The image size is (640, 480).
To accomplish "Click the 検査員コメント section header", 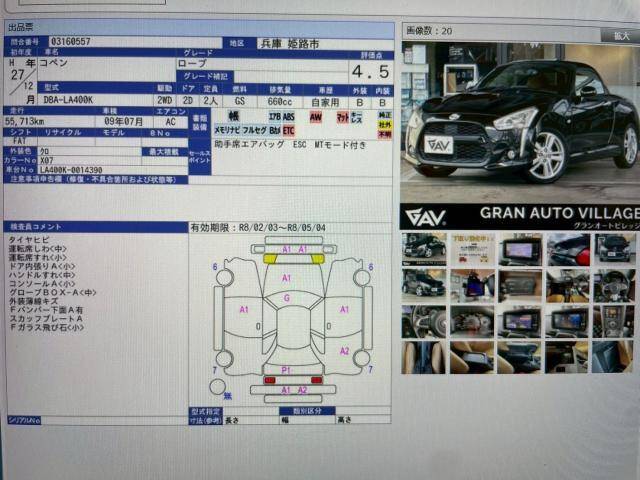I will [x=95, y=227].
